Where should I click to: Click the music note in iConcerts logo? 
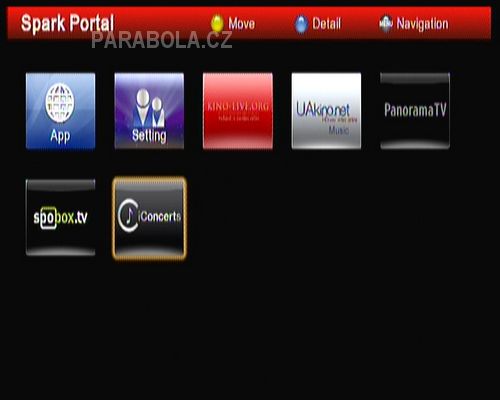coord(130,216)
